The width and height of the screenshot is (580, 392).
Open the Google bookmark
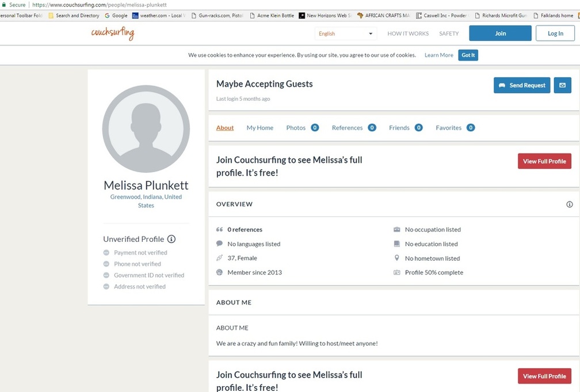point(116,16)
